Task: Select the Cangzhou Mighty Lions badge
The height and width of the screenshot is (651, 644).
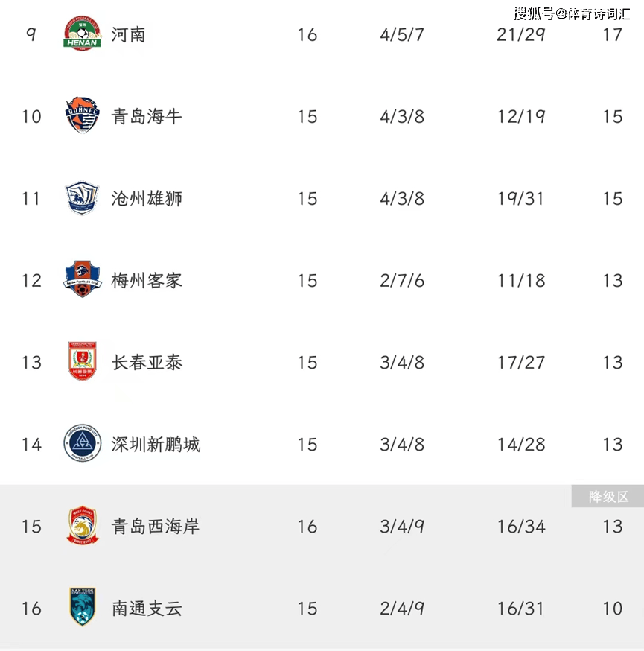Action: click(82, 197)
